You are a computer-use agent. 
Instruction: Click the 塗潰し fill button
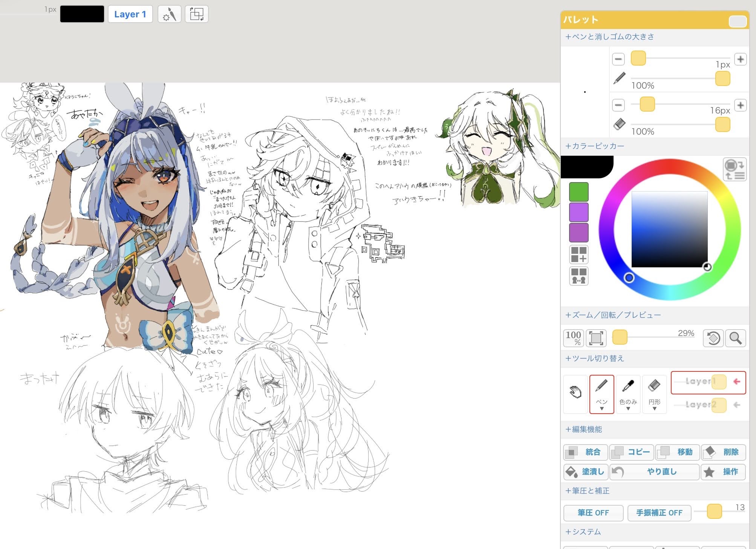pos(585,472)
